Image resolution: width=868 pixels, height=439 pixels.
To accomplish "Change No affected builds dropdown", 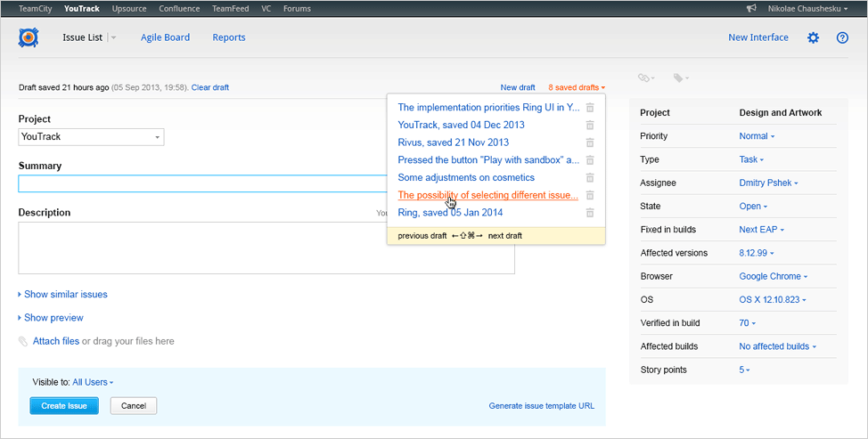I will coord(778,346).
